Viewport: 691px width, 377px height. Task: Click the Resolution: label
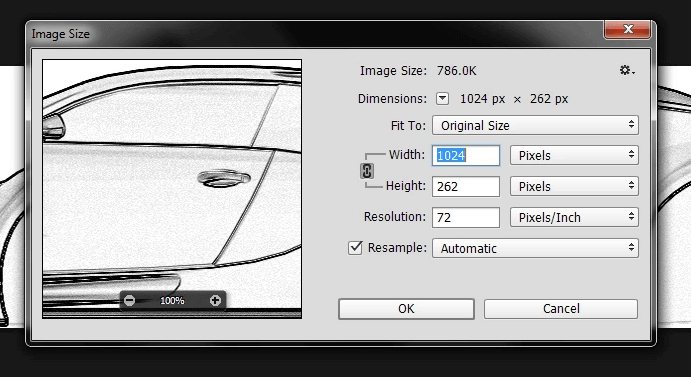point(395,216)
